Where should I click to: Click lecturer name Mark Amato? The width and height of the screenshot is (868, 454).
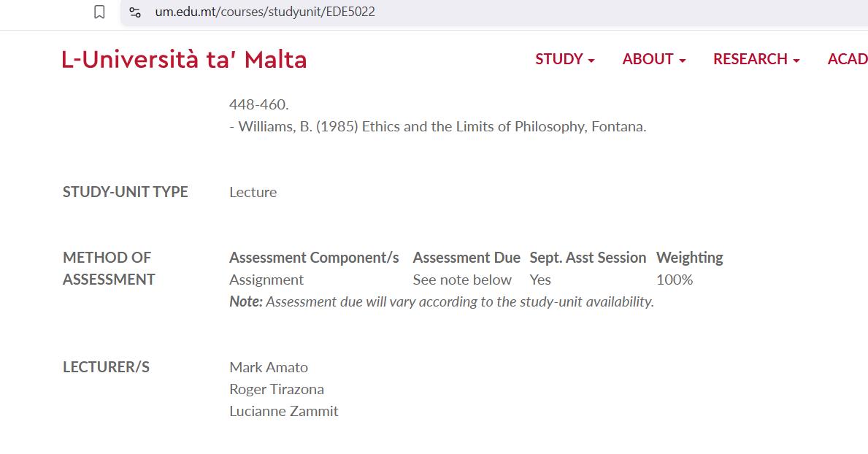(x=269, y=367)
